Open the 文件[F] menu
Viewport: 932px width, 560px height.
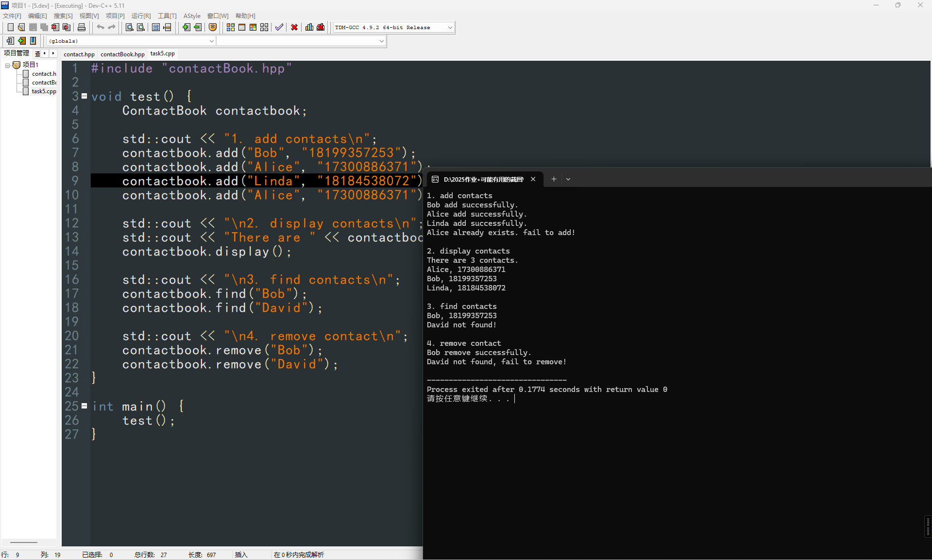click(x=12, y=16)
